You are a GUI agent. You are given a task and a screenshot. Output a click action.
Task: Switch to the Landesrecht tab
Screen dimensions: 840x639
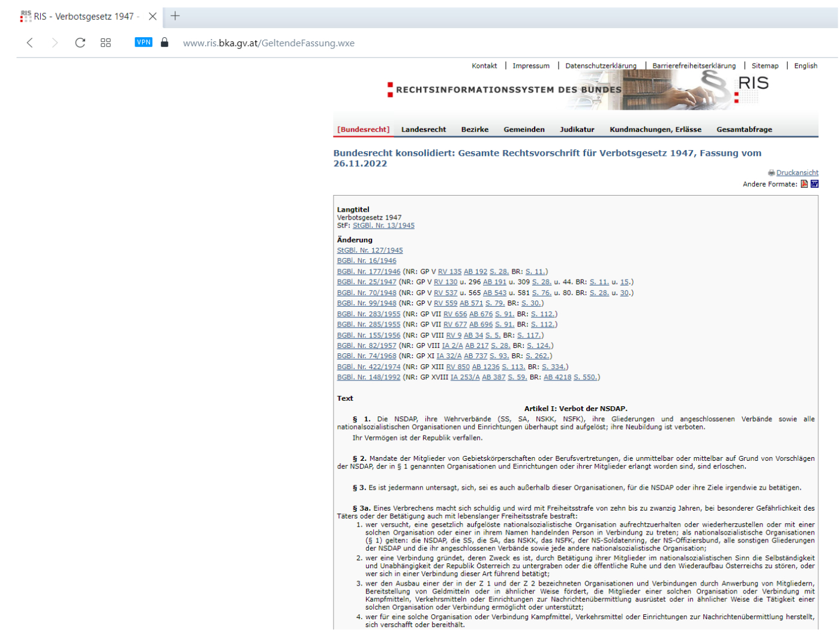[x=424, y=130]
